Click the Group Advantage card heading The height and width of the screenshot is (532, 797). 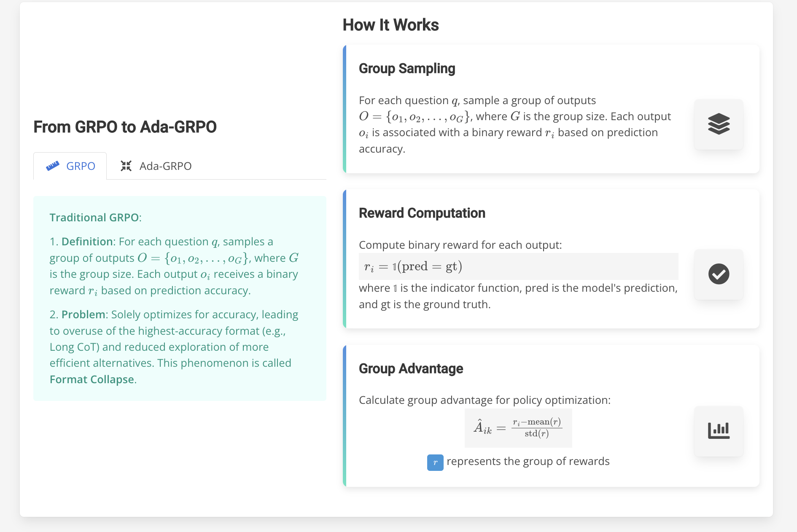410,368
